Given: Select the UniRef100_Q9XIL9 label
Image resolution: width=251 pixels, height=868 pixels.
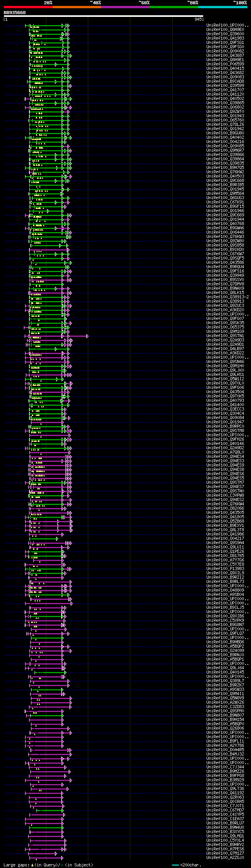Looking at the screenshot, I should [x=225, y=573].
